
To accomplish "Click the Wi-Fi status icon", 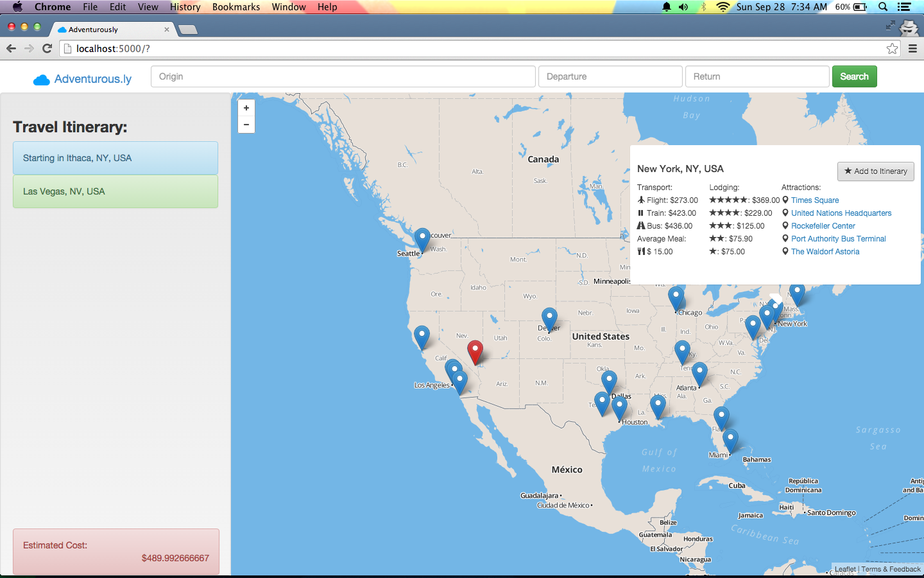I will tap(723, 6).
